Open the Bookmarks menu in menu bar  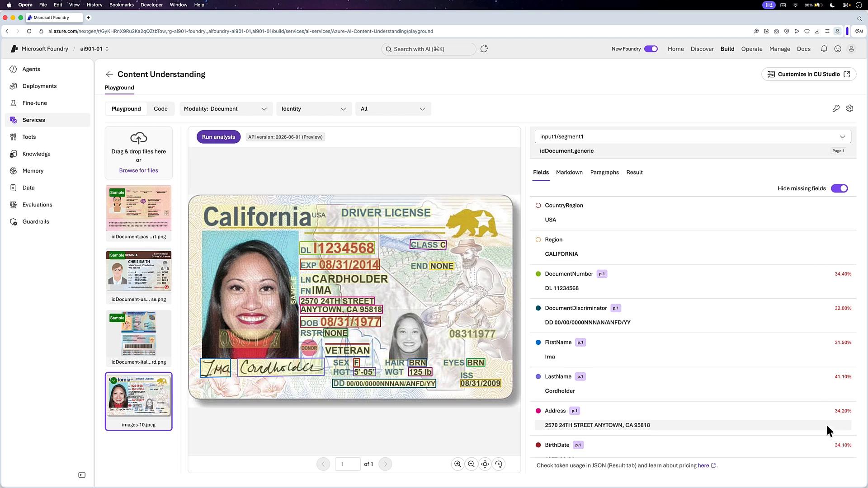[x=121, y=5]
